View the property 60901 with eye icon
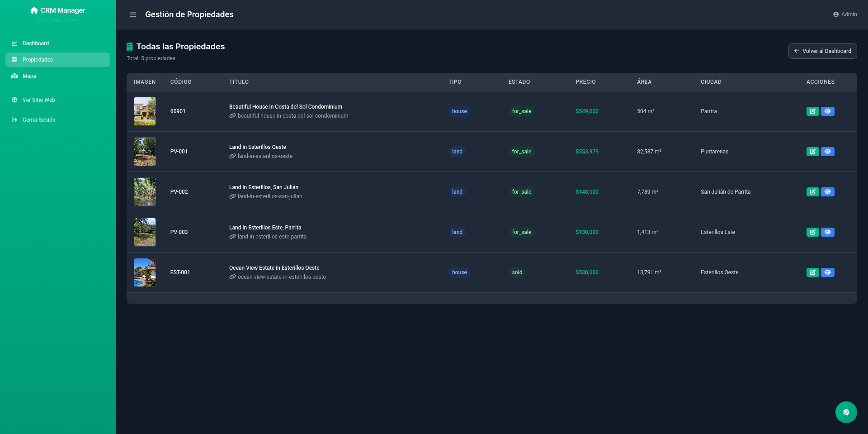This screenshot has height=434, width=868. (x=827, y=111)
